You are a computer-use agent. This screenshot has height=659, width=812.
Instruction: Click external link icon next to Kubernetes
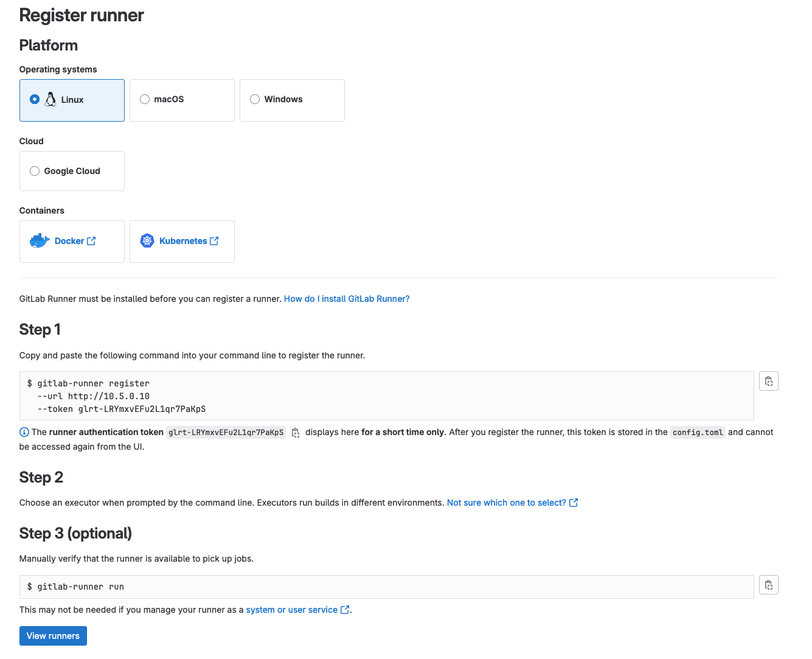tap(214, 240)
